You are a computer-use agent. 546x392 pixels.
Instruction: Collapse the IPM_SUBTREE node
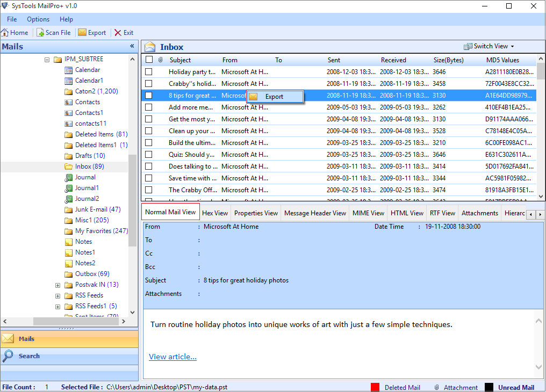coord(47,60)
